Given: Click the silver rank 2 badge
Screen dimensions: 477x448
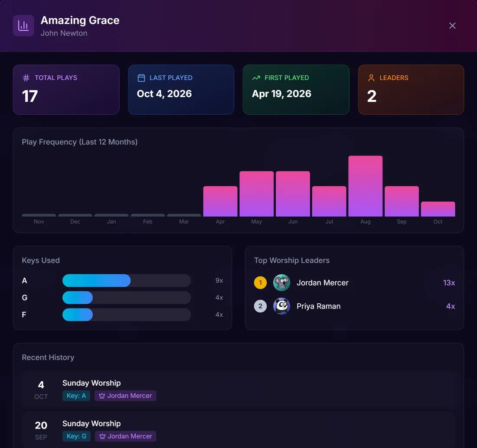Looking at the screenshot, I should (260, 306).
